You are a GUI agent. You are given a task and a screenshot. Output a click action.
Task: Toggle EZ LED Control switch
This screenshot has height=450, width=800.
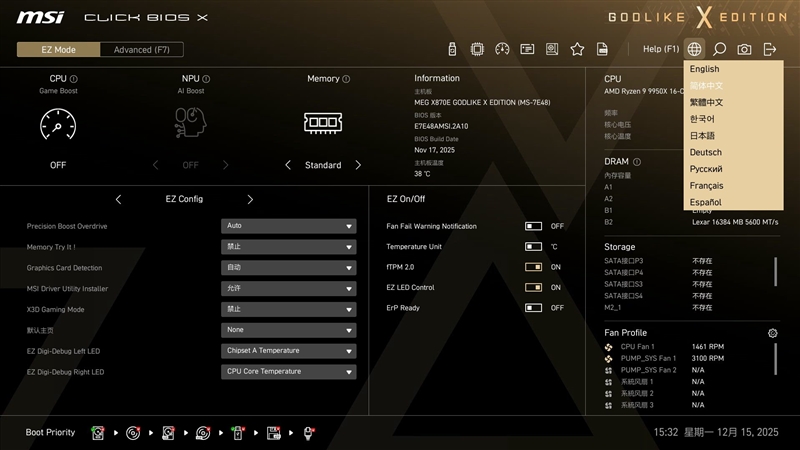coord(533,287)
